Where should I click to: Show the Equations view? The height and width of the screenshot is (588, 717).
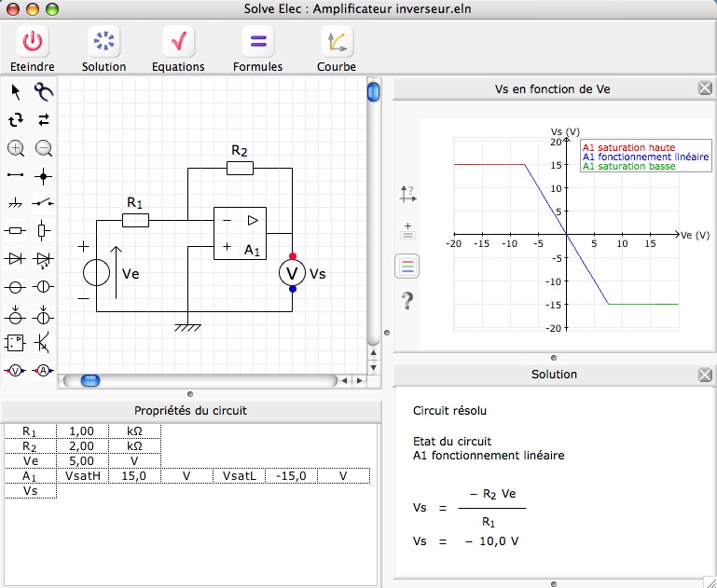pos(178,42)
